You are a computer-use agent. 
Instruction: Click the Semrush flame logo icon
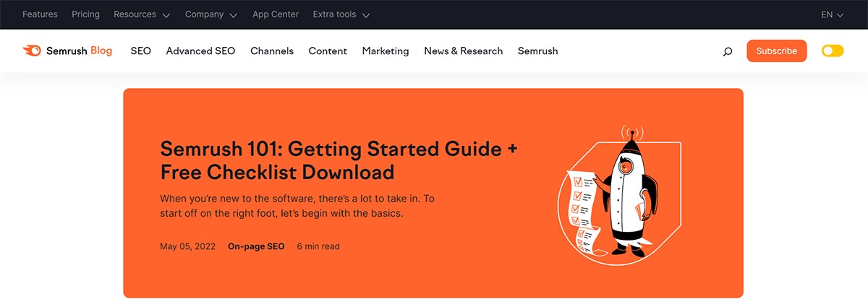pyautogui.click(x=32, y=51)
